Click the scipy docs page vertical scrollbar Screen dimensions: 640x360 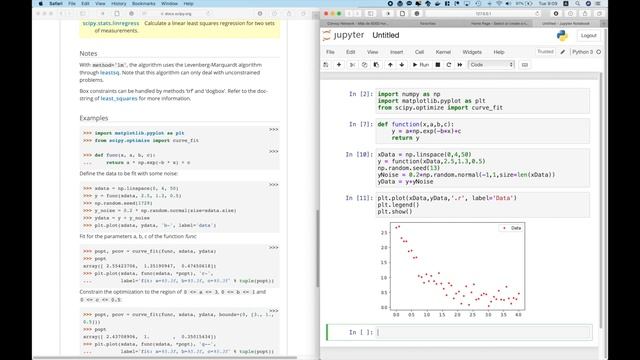pos(317,248)
